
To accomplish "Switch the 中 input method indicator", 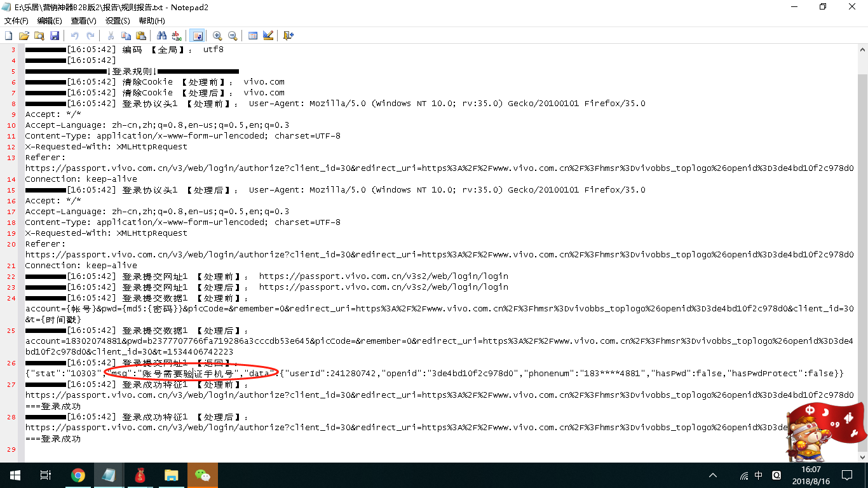I will click(759, 475).
